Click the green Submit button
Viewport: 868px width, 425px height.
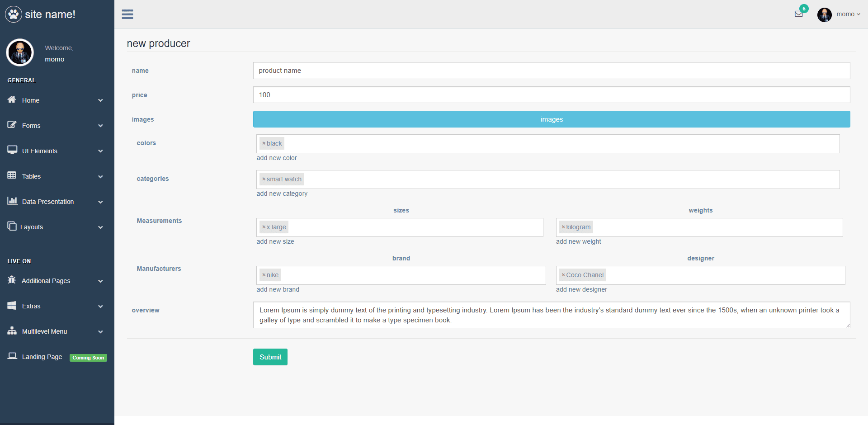coord(270,357)
